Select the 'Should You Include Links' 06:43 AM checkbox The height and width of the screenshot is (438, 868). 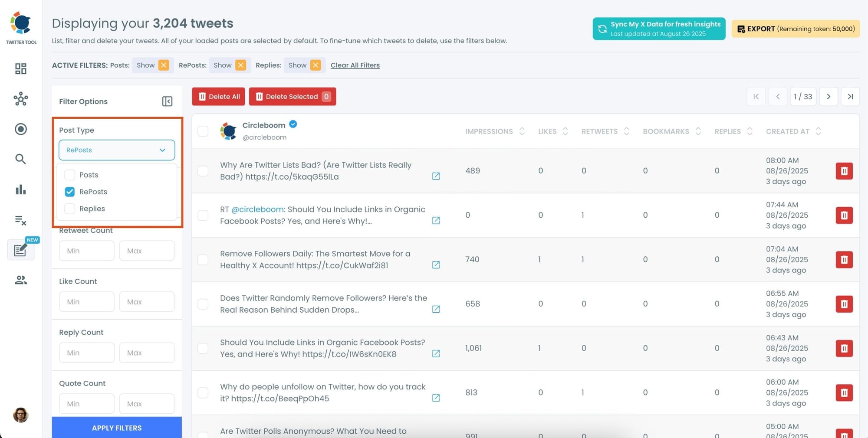(203, 348)
